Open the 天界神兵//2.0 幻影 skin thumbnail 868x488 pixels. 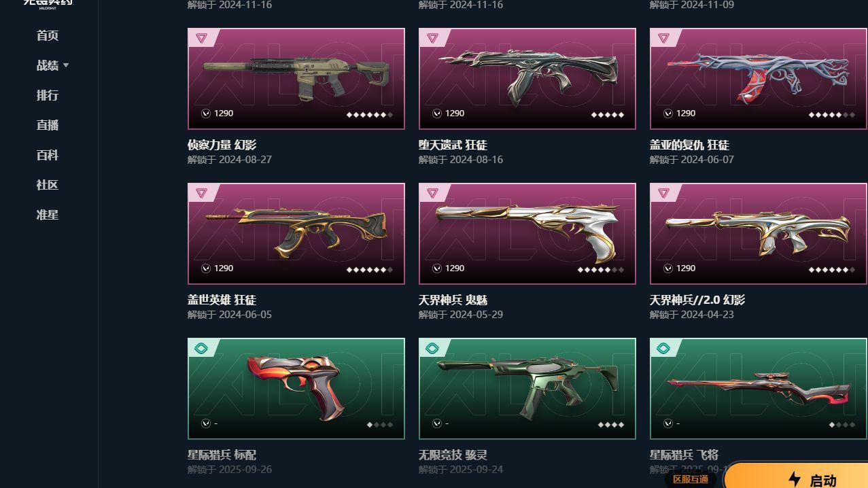[758, 234]
